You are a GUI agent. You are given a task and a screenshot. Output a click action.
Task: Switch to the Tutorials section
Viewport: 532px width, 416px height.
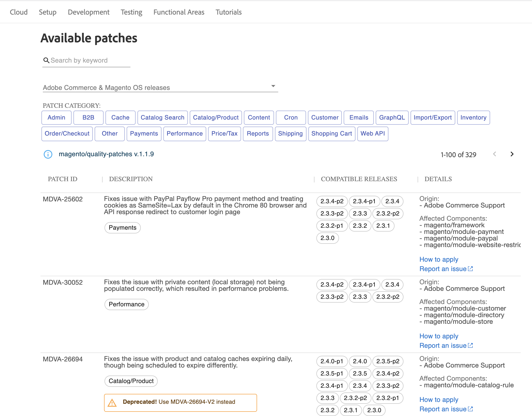pyautogui.click(x=228, y=12)
